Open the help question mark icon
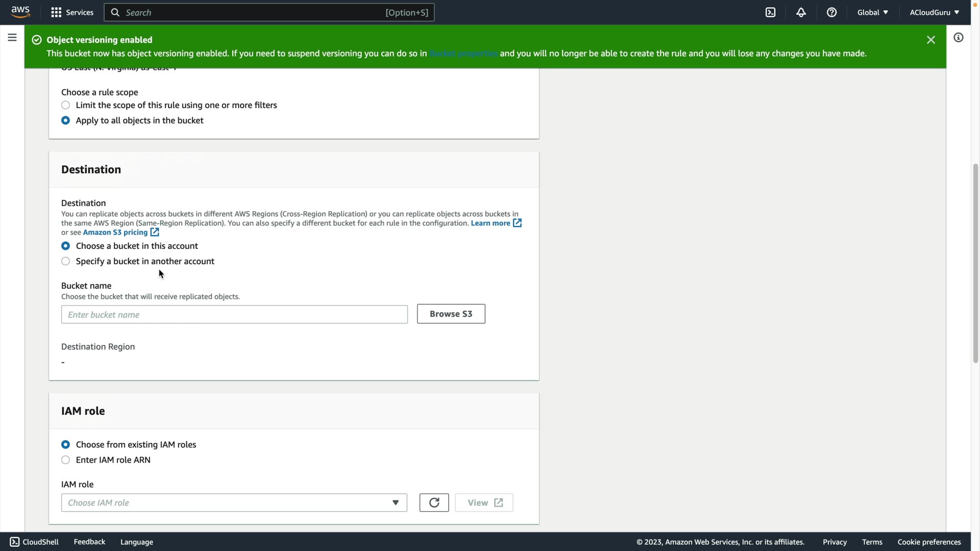The height and width of the screenshot is (551, 980). point(831,12)
